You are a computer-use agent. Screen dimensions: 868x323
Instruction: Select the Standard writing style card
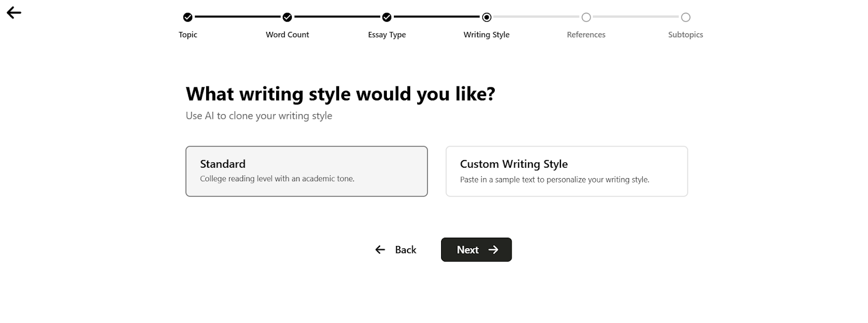pyautogui.click(x=307, y=171)
